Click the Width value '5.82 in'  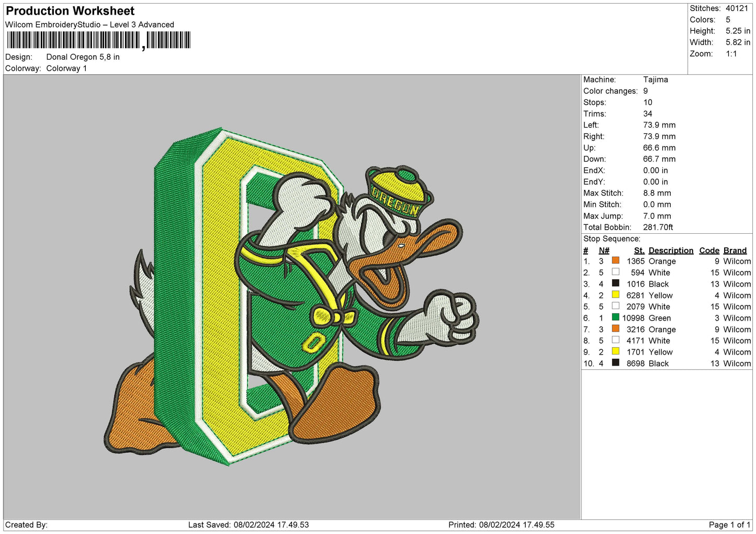[x=738, y=43]
